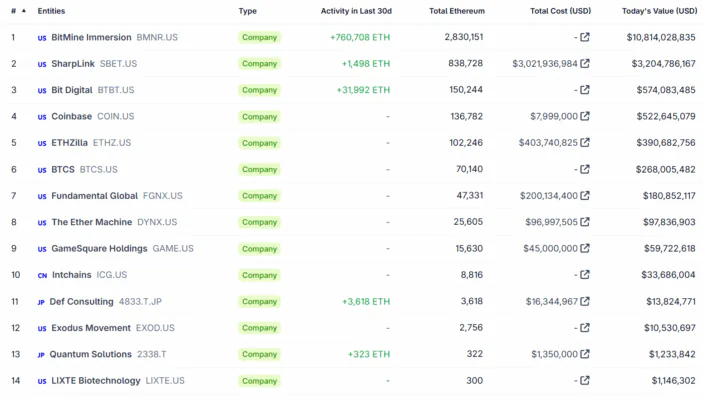Sort by Total Ethereum column header
Viewport: 703px width, 400px height.
pyautogui.click(x=456, y=11)
